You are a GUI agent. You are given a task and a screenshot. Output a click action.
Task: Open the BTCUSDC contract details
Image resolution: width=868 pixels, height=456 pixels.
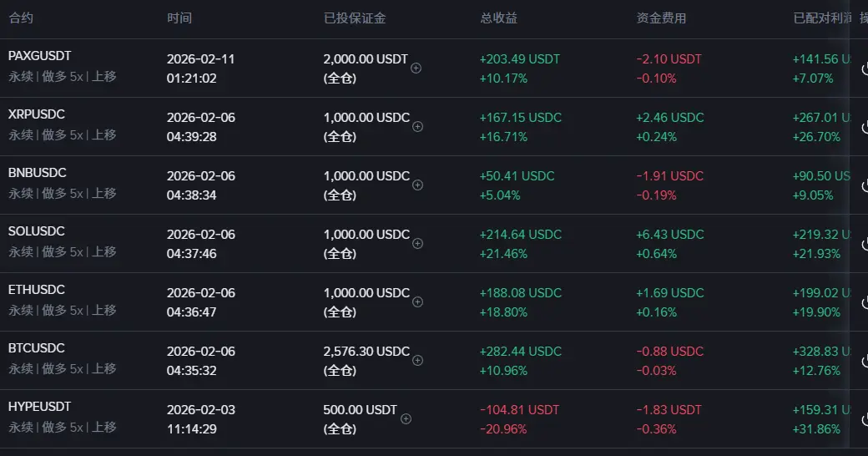coord(36,348)
